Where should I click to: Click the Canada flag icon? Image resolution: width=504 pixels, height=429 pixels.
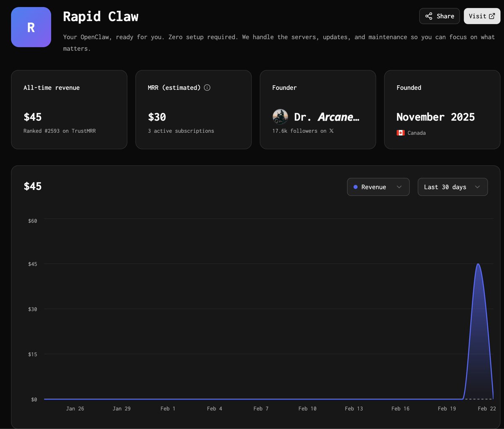coord(400,133)
